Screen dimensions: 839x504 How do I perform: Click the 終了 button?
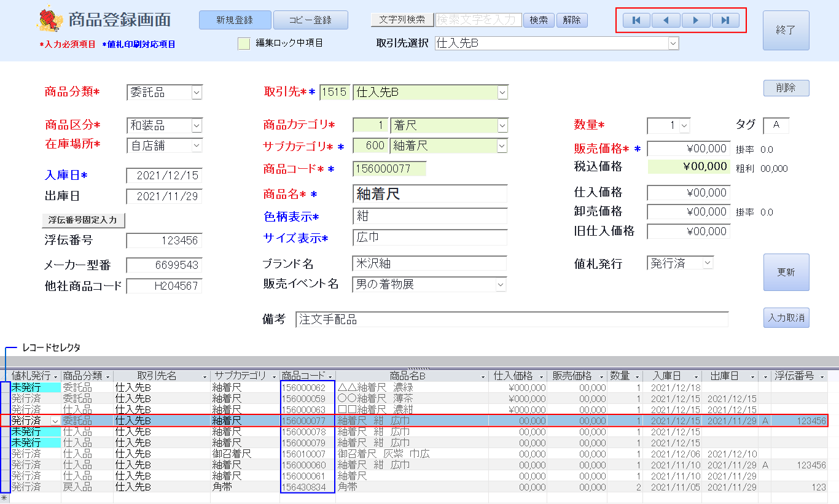click(786, 30)
